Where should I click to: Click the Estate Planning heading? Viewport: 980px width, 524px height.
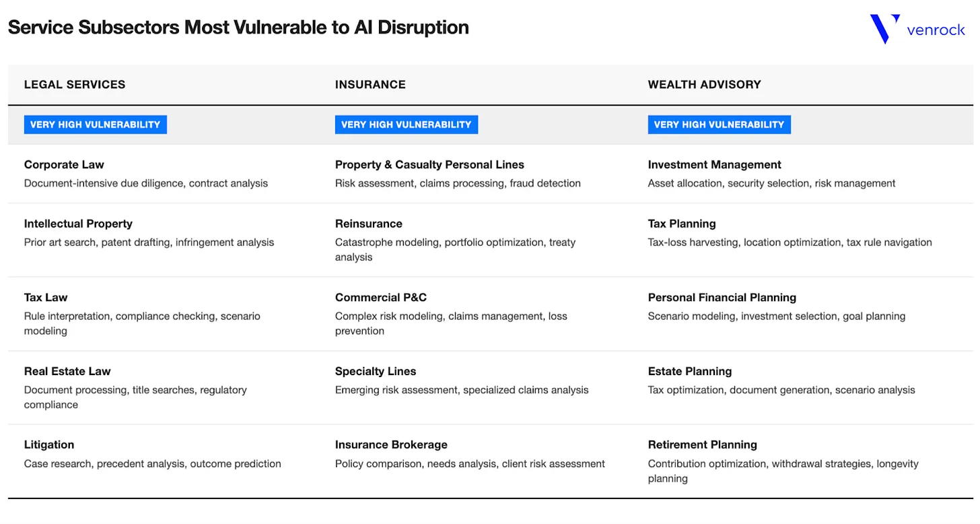coord(689,372)
